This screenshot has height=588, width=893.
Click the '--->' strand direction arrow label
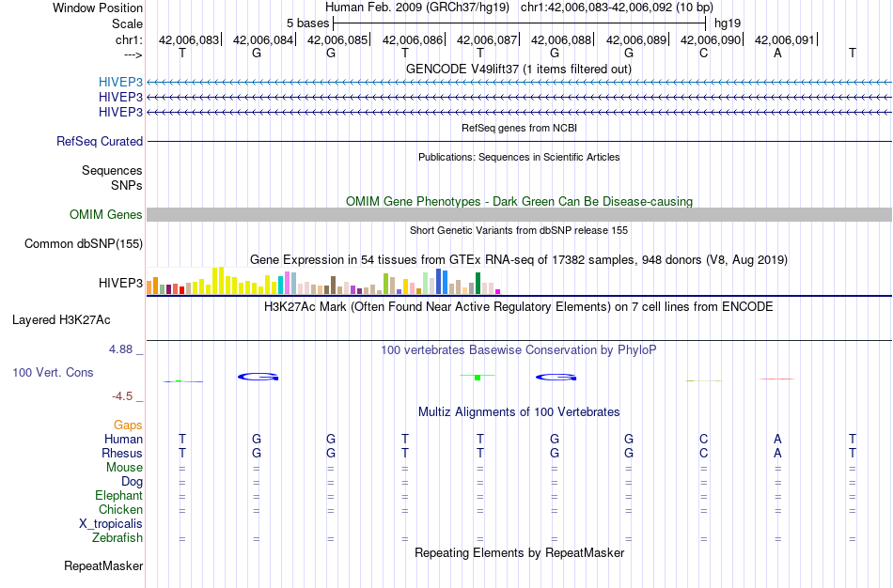point(133,54)
